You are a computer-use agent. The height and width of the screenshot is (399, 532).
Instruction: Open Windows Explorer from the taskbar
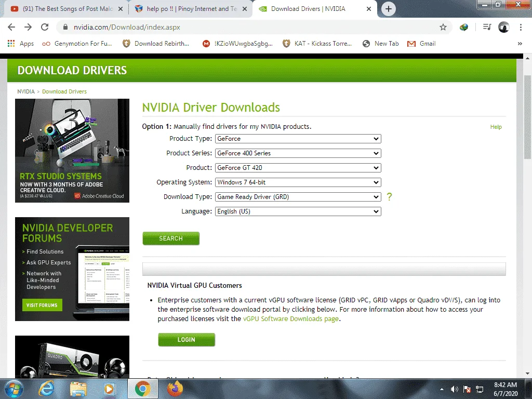[78, 389]
